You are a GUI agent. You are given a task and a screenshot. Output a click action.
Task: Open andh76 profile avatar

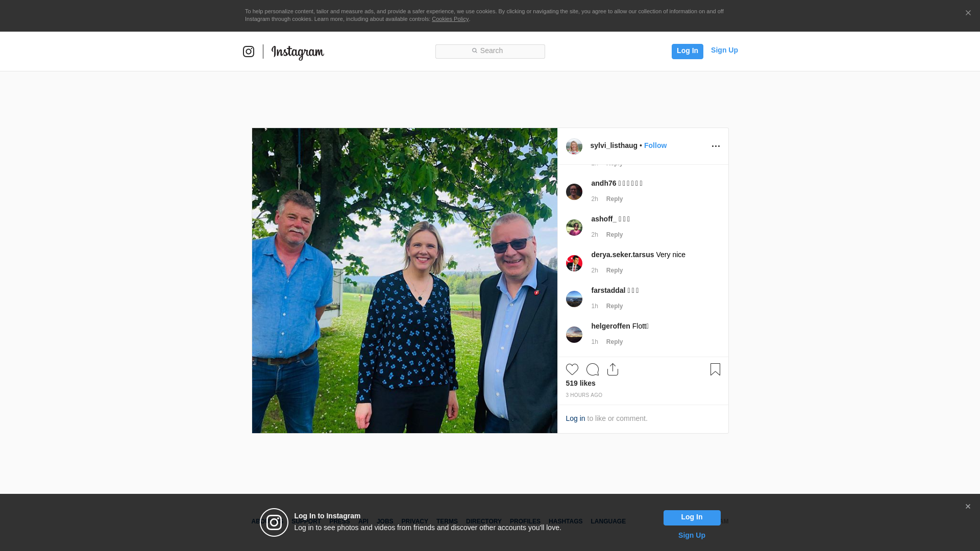tap(574, 192)
